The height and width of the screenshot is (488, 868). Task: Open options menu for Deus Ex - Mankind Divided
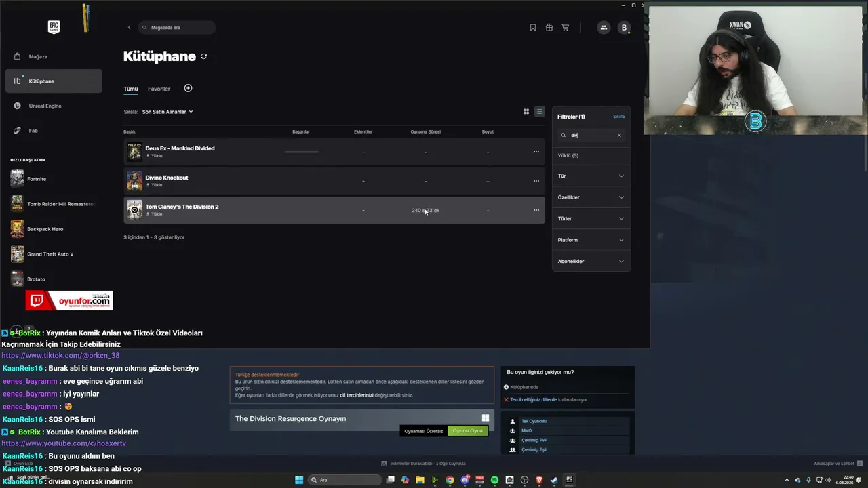pos(536,152)
